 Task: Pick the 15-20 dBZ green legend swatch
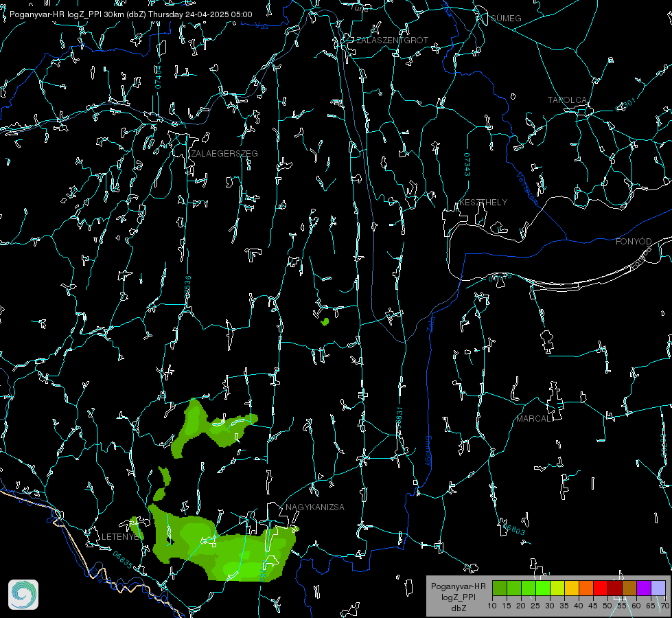[x=514, y=588]
